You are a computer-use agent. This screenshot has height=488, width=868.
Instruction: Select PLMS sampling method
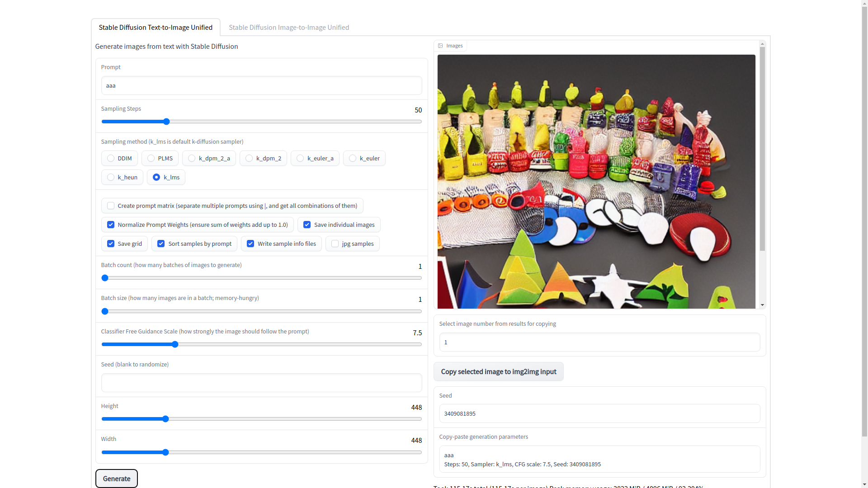(151, 158)
